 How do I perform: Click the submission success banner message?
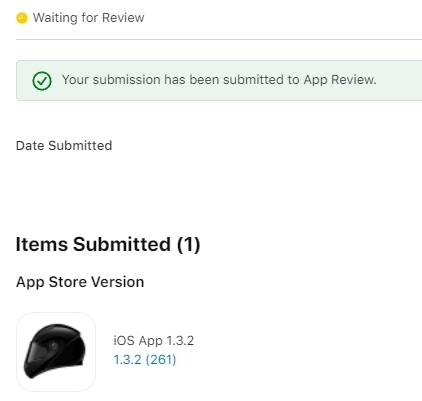point(219,80)
